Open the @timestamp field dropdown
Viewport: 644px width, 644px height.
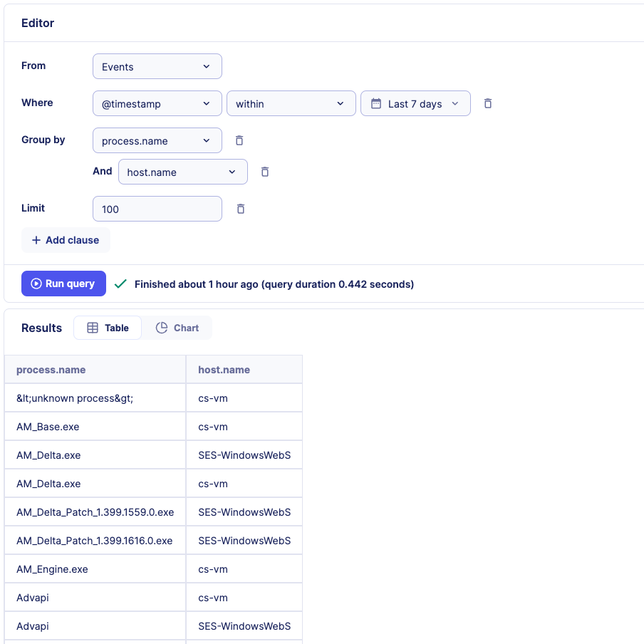click(x=157, y=103)
